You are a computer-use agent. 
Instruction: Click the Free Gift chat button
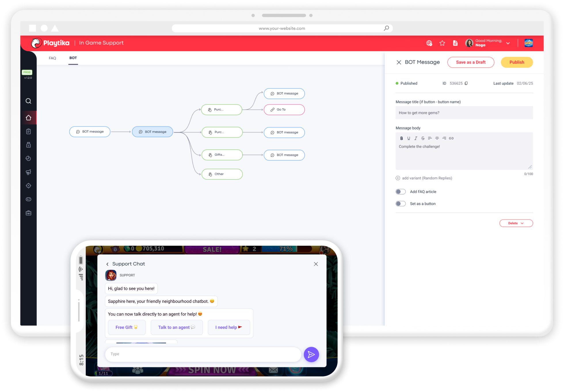127,327
